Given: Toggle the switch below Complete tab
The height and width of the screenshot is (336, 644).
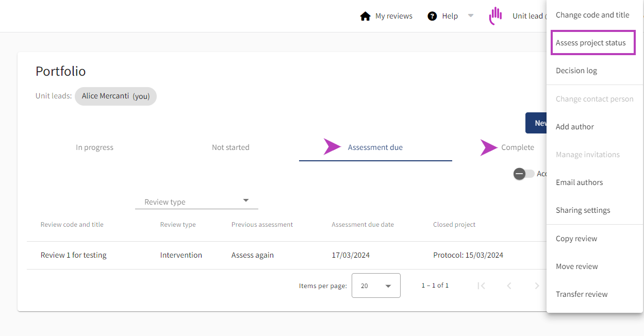Looking at the screenshot, I should [523, 174].
